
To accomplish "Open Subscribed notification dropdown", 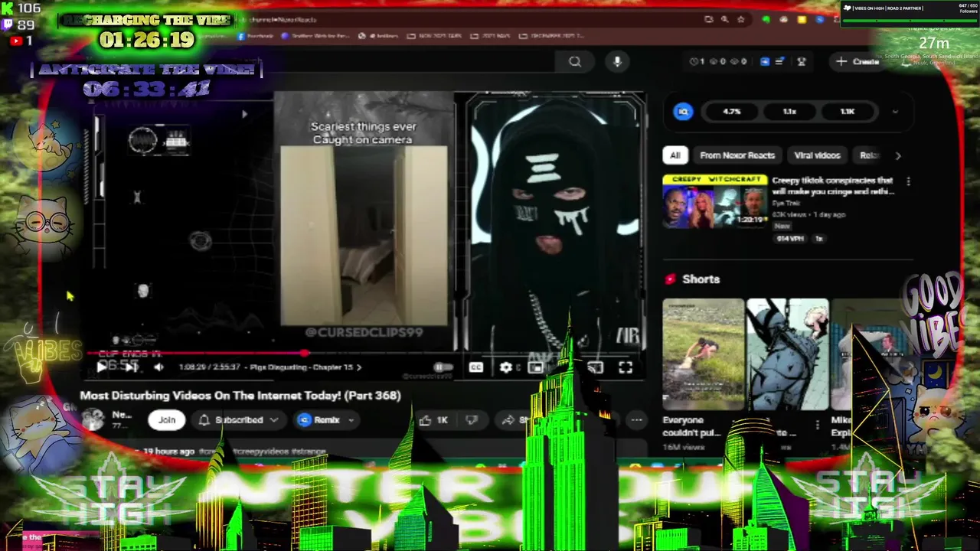I will point(237,419).
